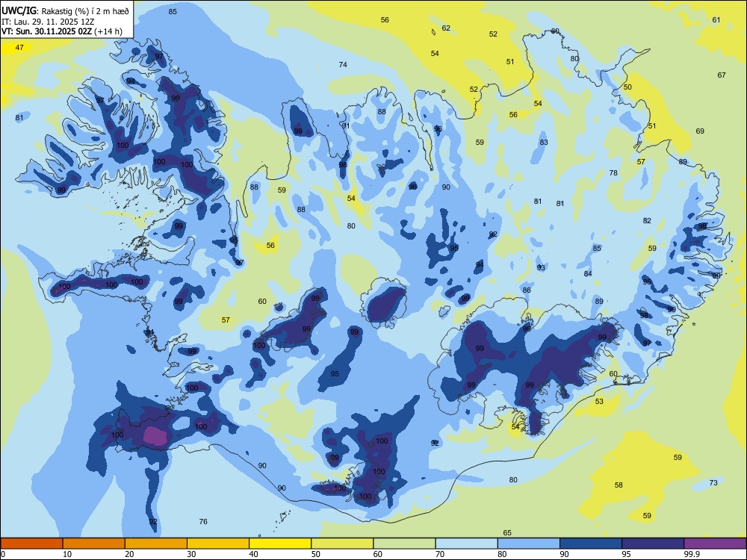Select the humidity value 84 in eastern Iceland
This screenshot has height=560, width=747.
pos(588,274)
